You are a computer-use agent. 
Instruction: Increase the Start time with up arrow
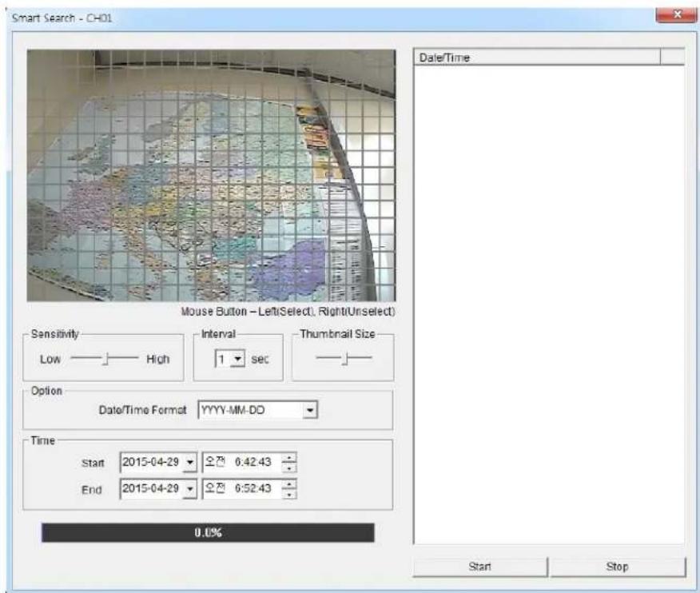pos(289,458)
